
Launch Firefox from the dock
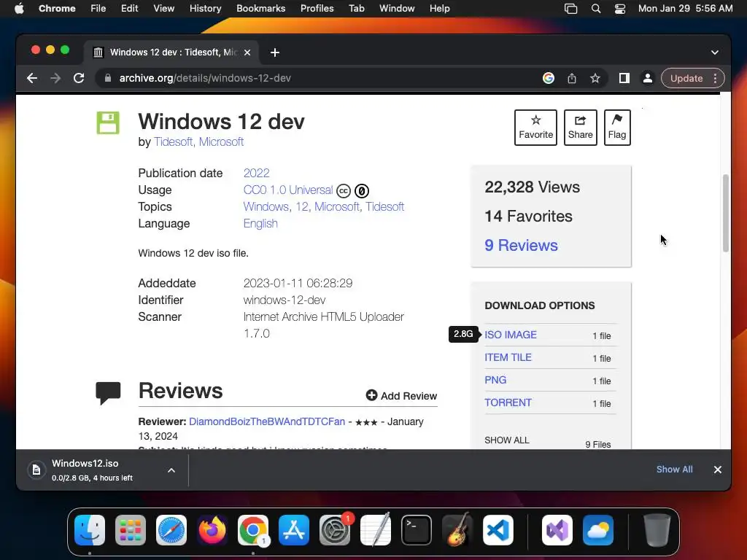point(212,530)
